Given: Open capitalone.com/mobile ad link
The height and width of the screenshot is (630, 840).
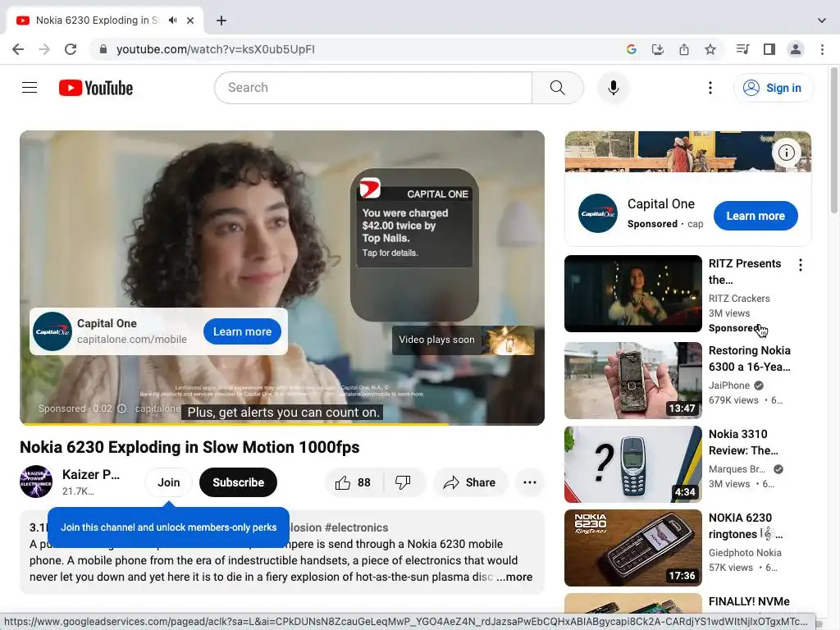Looking at the screenshot, I should [132, 339].
